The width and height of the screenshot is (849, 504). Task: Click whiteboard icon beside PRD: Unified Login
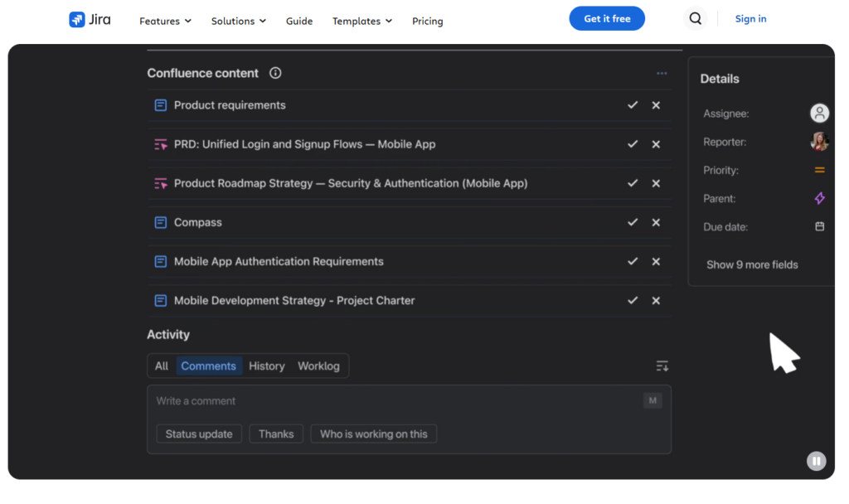tap(160, 144)
